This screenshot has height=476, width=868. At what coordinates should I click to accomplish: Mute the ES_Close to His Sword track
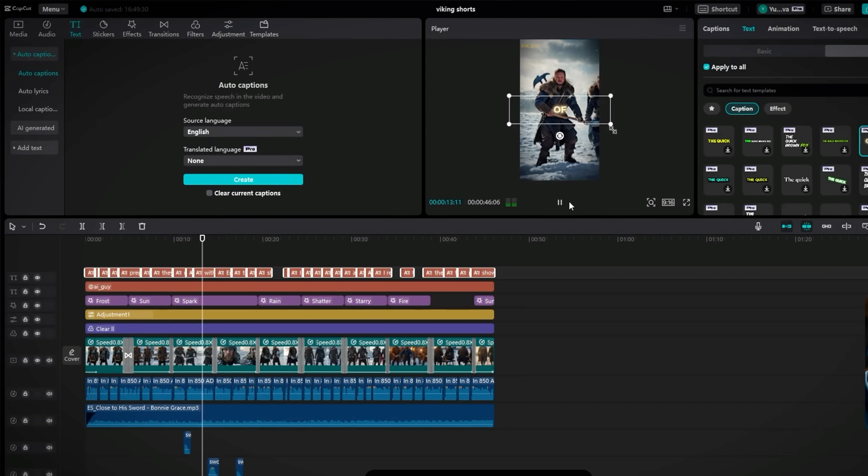pos(49,421)
